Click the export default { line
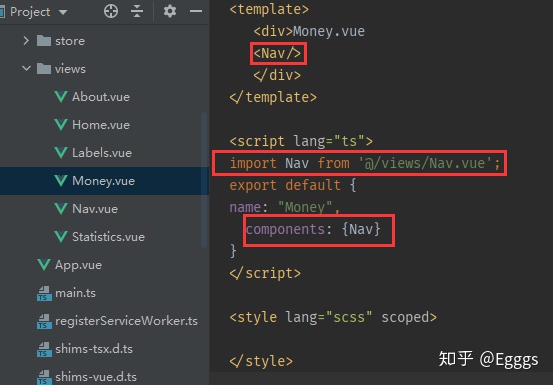 [293, 185]
